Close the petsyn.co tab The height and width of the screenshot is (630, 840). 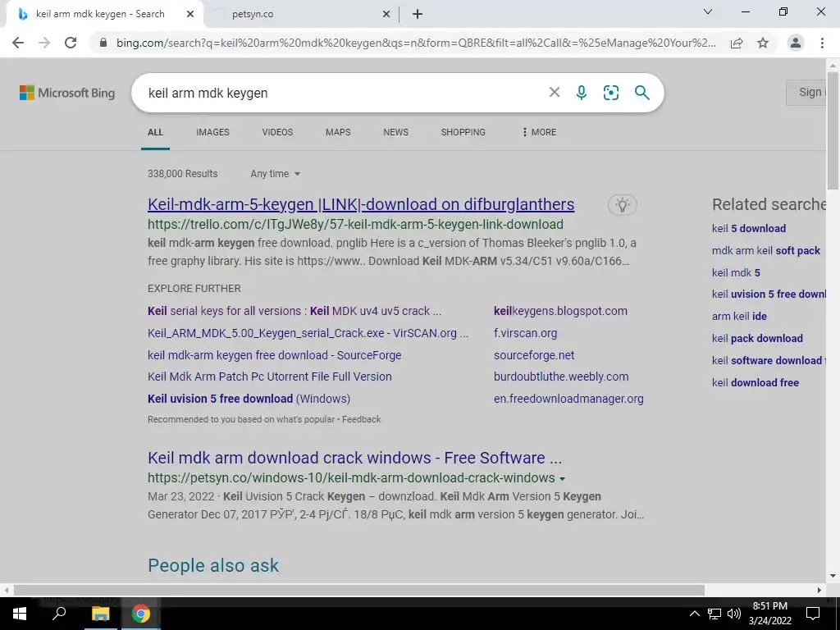pos(386,15)
